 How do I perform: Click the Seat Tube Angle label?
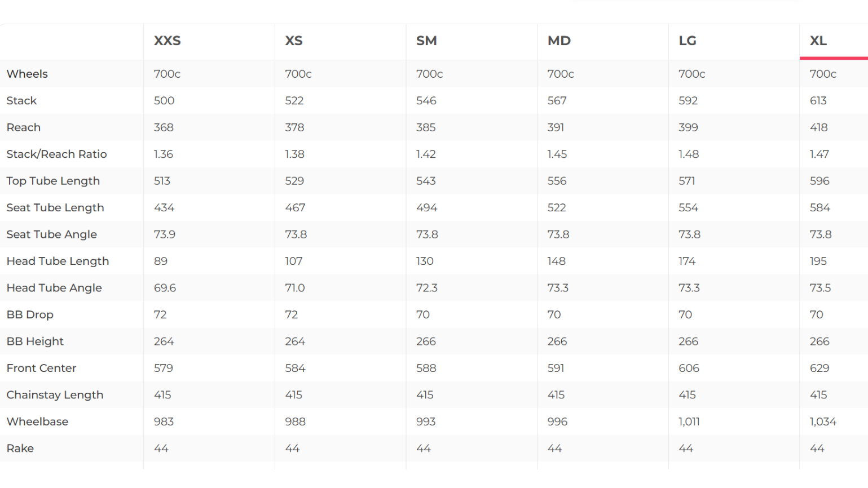52,234
